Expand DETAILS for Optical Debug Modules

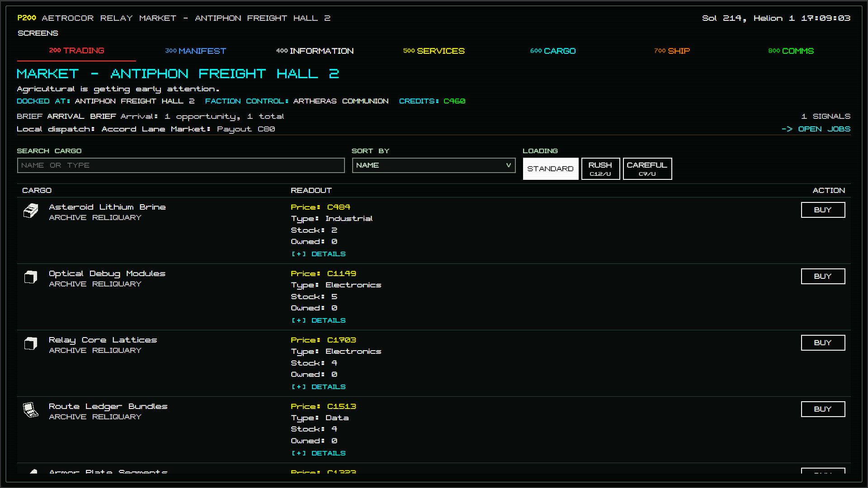coord(318,320)
